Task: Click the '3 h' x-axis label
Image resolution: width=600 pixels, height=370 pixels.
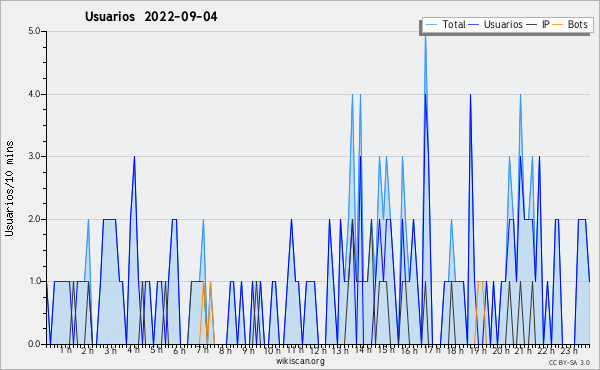Action: (x=111, y=351)
